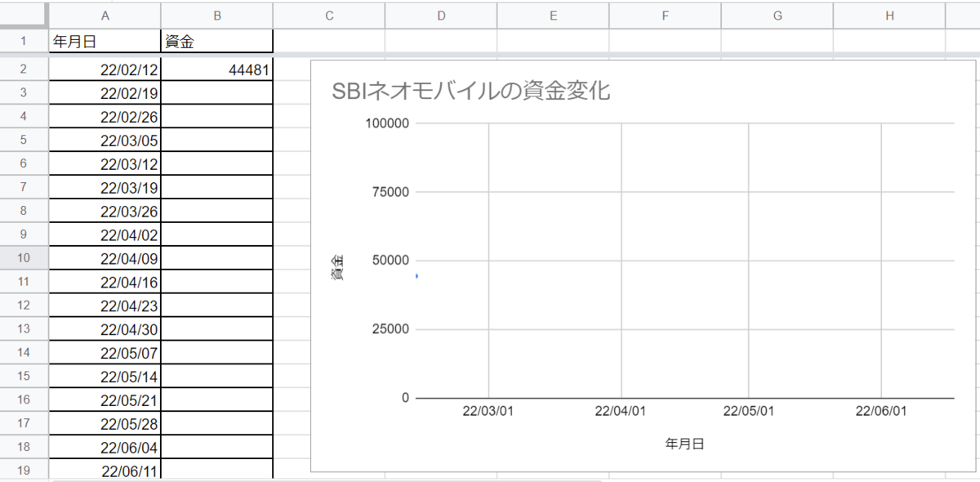The width and height of the screenshot is (980, 482).
Task: Click cell containing value 44481
Action: click(216, 70)
